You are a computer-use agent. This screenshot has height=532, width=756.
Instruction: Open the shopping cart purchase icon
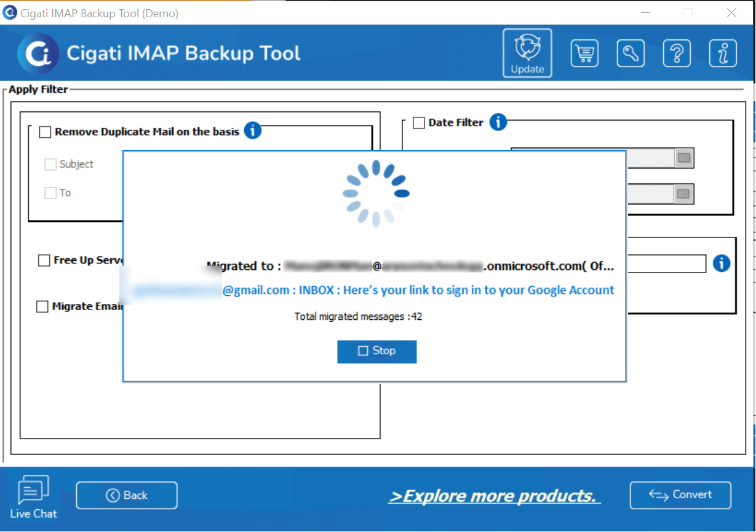coord(584,54)
